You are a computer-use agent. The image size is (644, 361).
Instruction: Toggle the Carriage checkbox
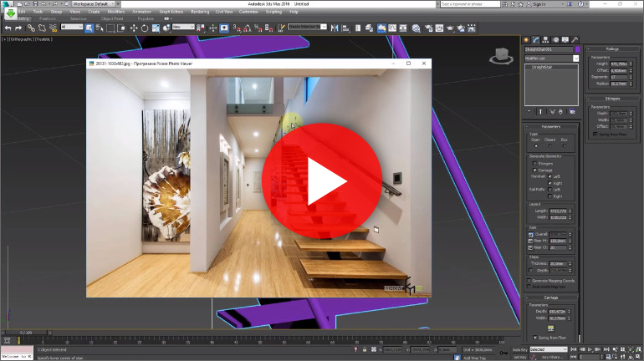tap(534, 170)
